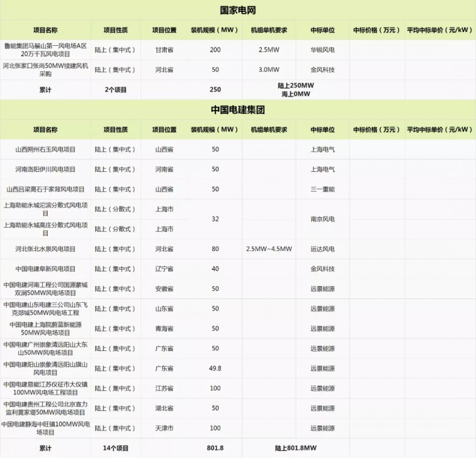Click the 湖北省 location cell
Viewport: 476px width, 458px height.
pos(164,409)
